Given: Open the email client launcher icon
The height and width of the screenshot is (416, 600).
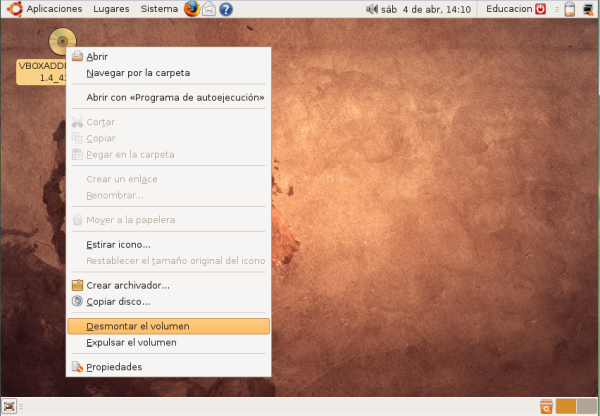Looking at the screenshot, I should tap(209, 9).
